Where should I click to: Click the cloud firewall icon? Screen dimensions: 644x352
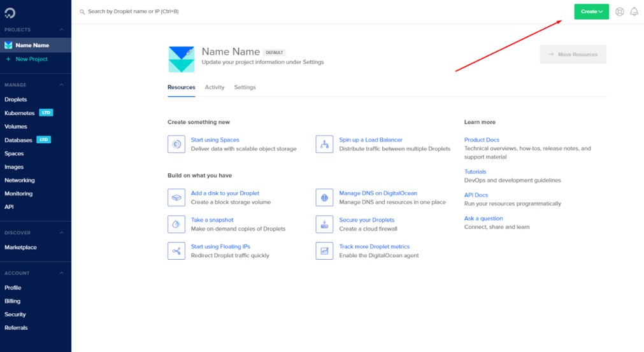(x=324, y=224)
